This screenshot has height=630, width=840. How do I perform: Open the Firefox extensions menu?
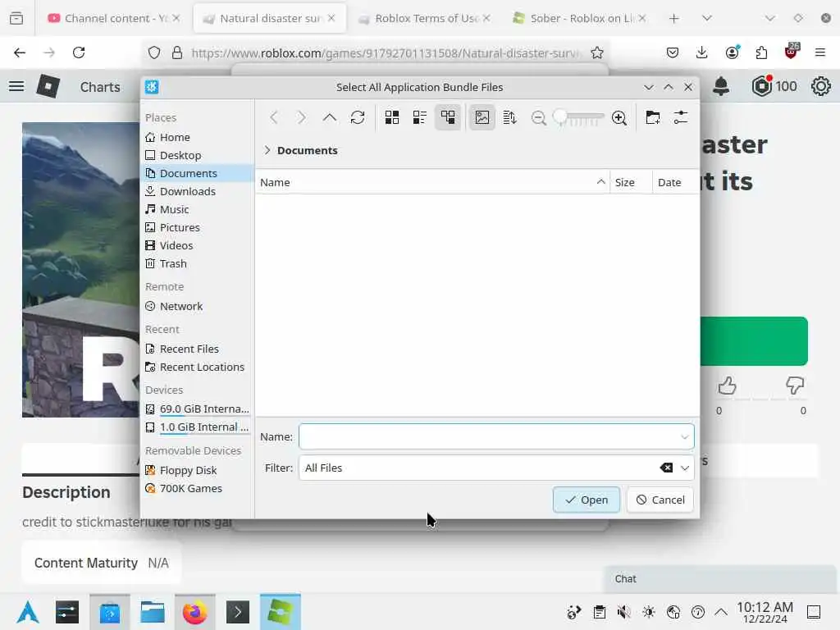click(761, 52)
